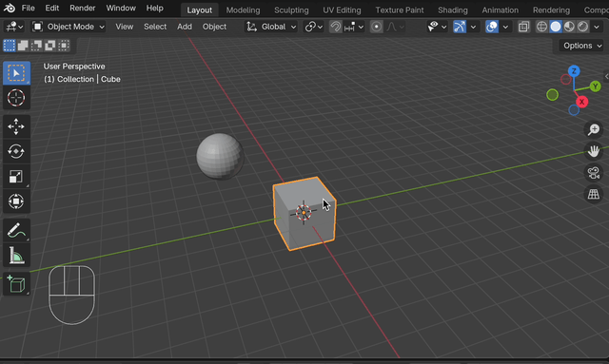The image size is (609, 364).
Task: Open the gizmo options dropdown arrow
Action: 473,27
